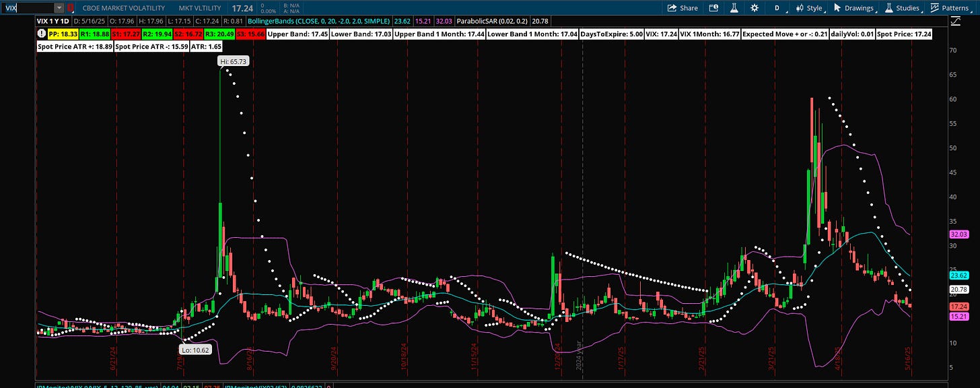Viewport: 980px width, 388px height.
Task: Click the red marker icon beside symbol box
Action: pyautogui.click(x=71, y=8)
